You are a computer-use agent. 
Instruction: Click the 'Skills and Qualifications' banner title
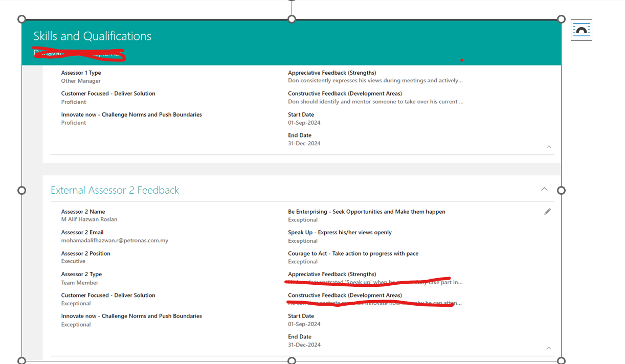[x=92, y=36]
